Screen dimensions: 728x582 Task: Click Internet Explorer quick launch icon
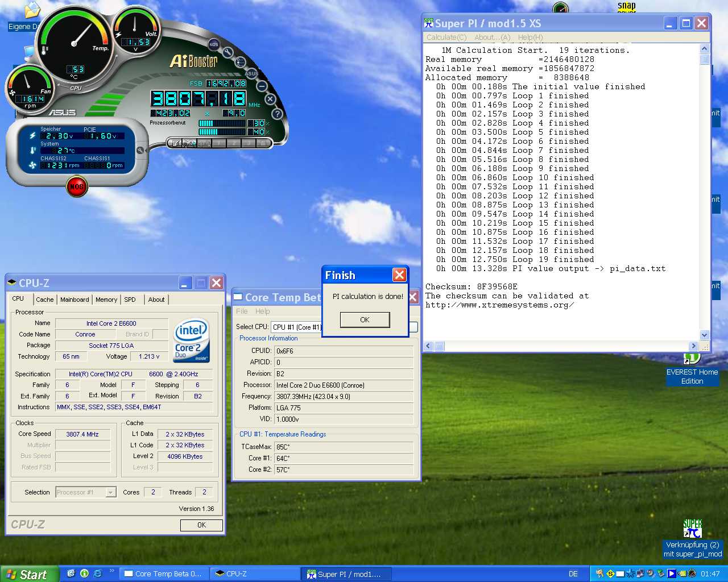point(97,573)
